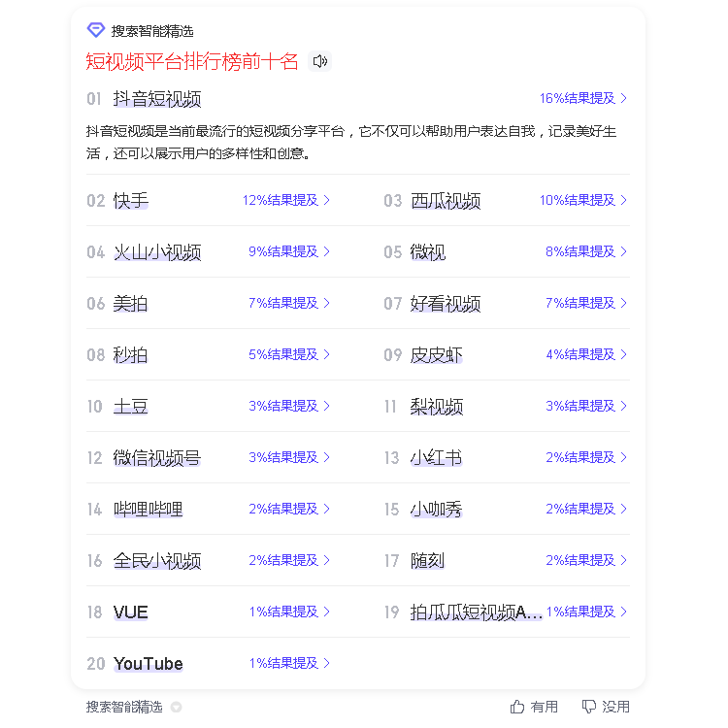Select the 哔哩哔哩 entry name
Image resolution: width=728 pixels, height=728 pixels.
(x=149, y=510)
